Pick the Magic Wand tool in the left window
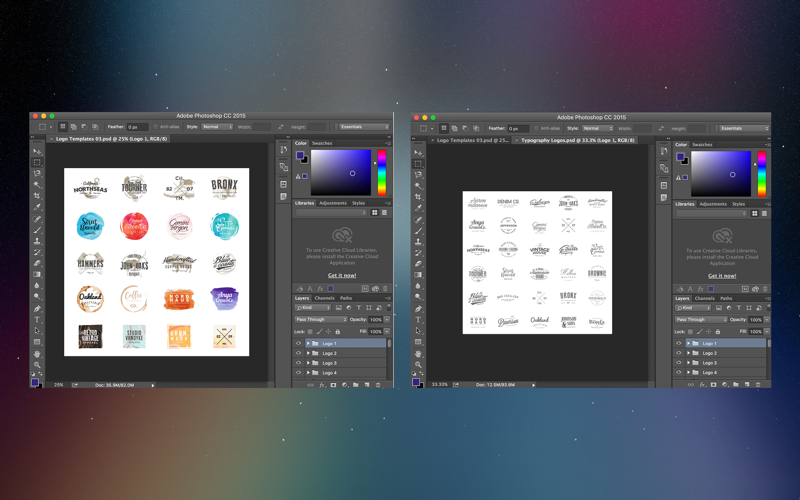The height and width of the screenshot is (500, 800). click(37, 185)
